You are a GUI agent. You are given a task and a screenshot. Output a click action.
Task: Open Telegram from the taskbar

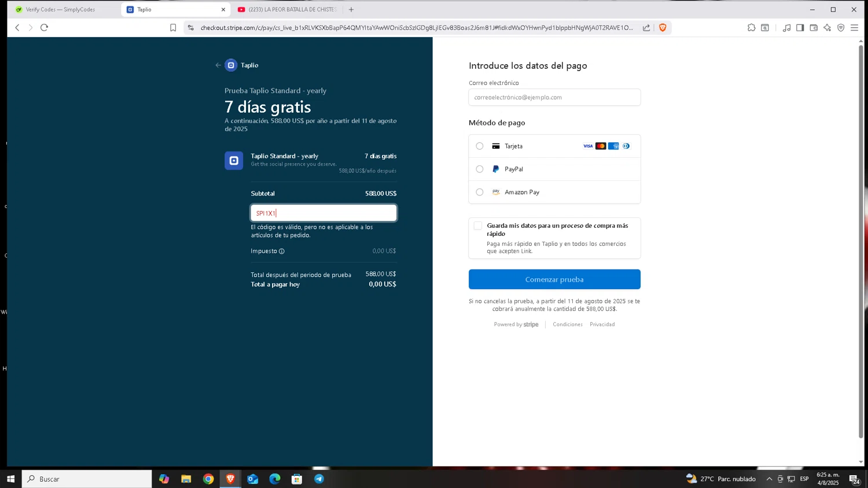[x=319, y=479]
